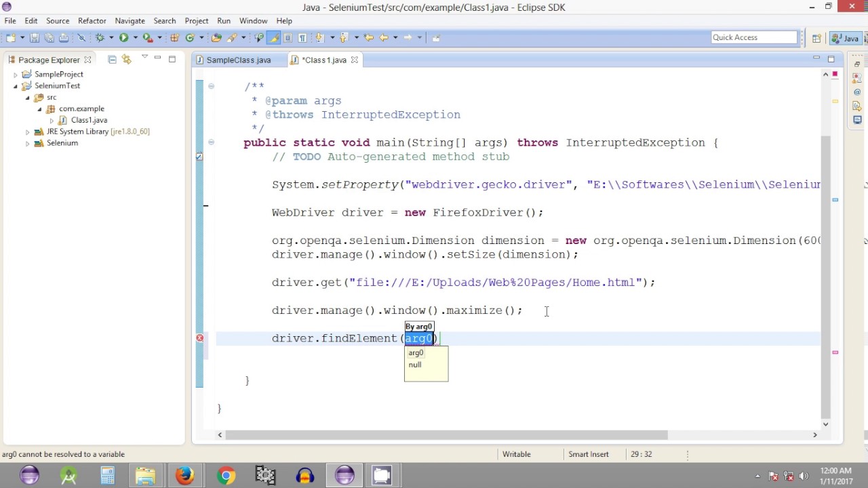The height and width of the screenshot is (488, 868).
Task: Expand the SampleProject tree node
Action: point(16,75)
